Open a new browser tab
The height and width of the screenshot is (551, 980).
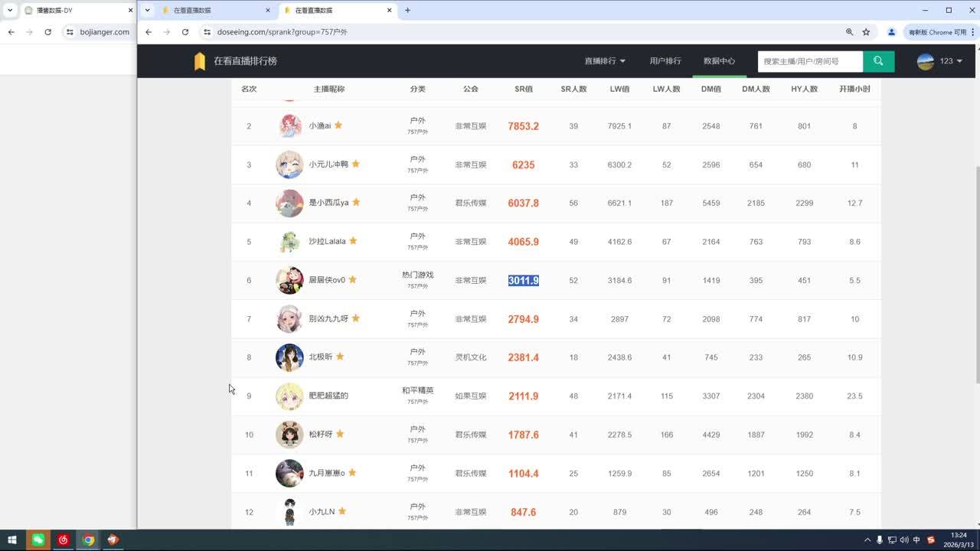tap(408, 11)
